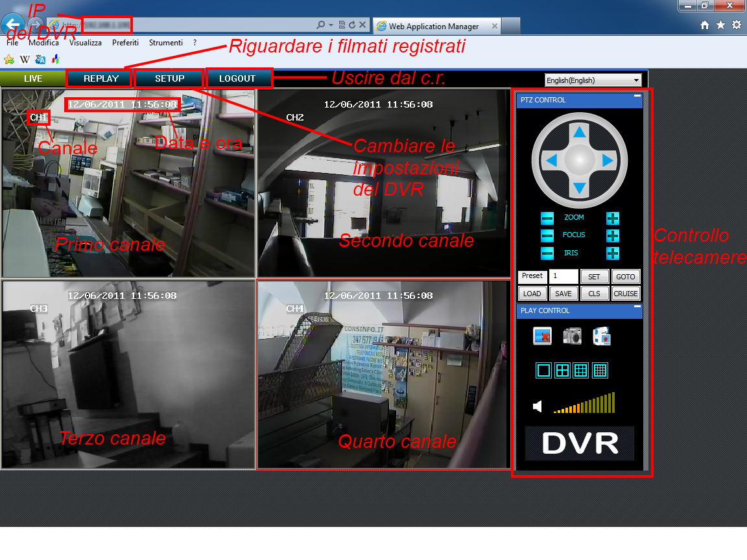
Task: Click the CRUISE button
Action: point(626,294)
